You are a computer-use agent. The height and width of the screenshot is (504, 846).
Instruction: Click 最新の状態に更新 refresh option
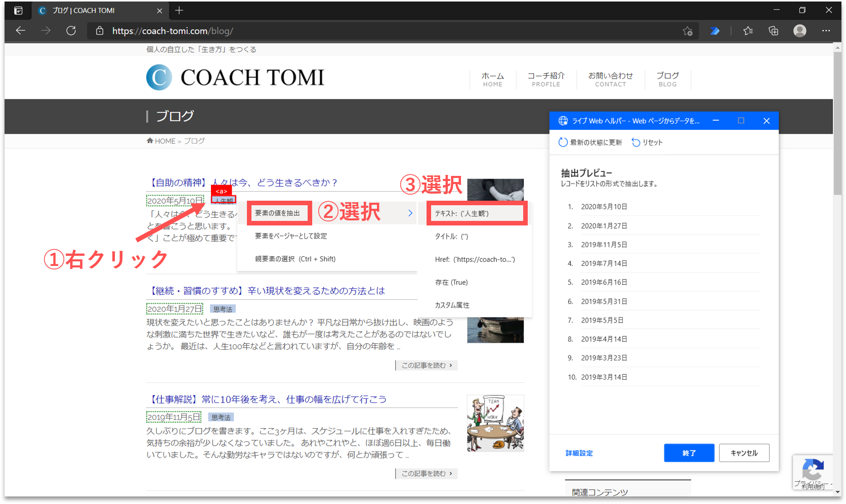coord(590,143)
